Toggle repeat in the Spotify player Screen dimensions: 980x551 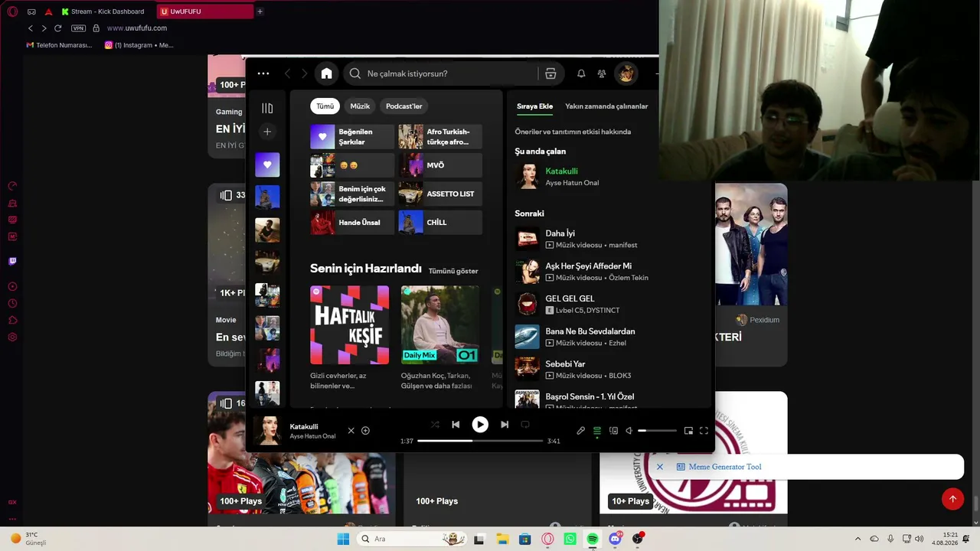pyautogui.click(x=525, y=424)
